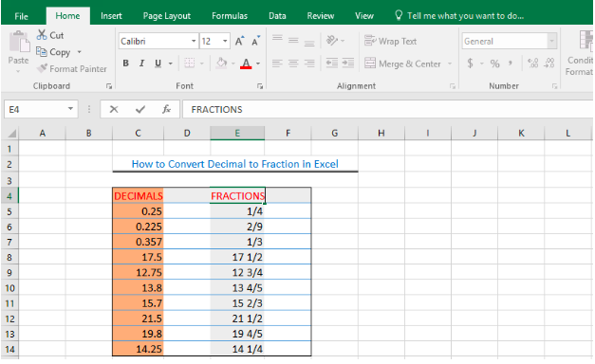The height and width of the screenshot is (364, 595).
Task: Open the font size 12 dropdown
Action: click(x=225, y=41)
